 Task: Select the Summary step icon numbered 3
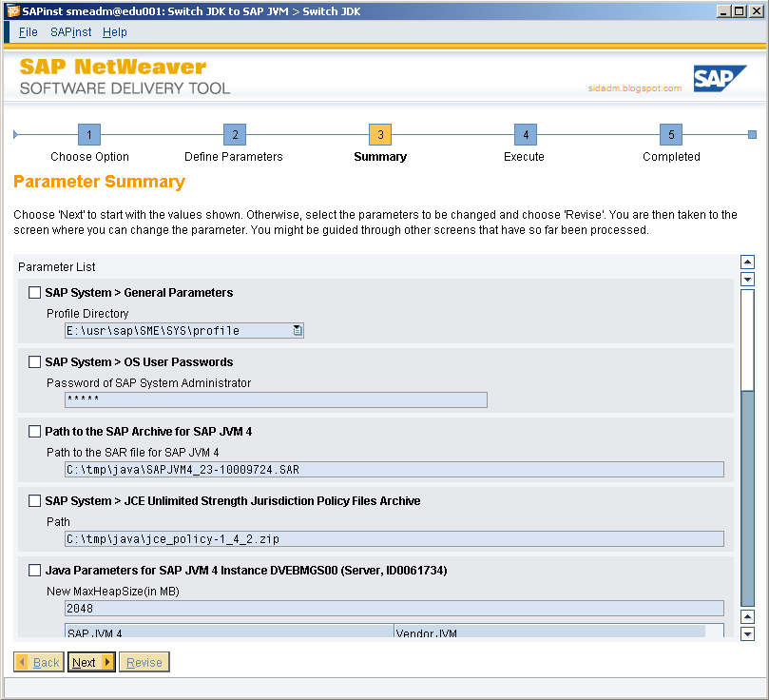coord(379,134)
